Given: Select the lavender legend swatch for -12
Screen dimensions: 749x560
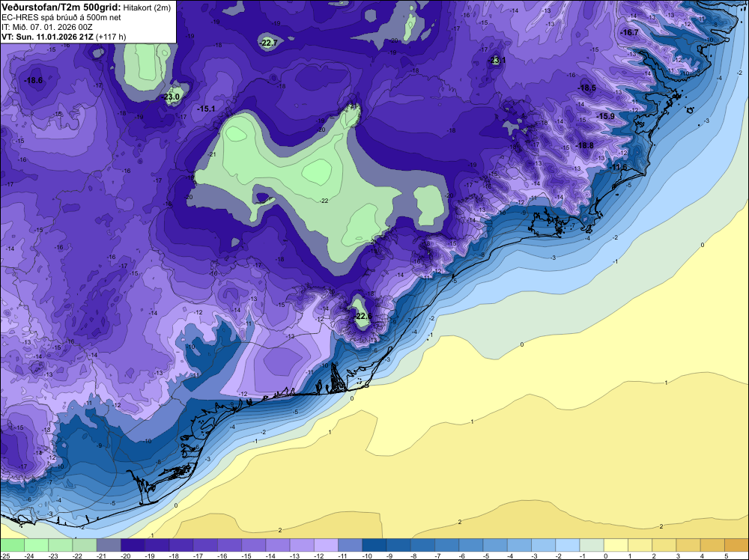Looking at the screenshot, I should [326, 545].
